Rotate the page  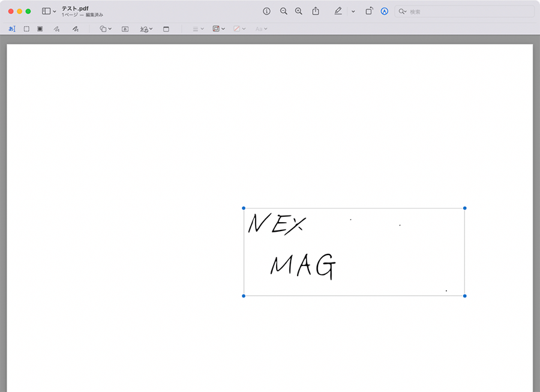tap(369, 11)
